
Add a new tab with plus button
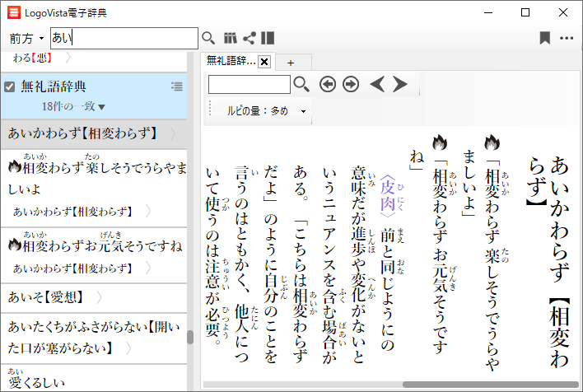click(x=291, y=63)
